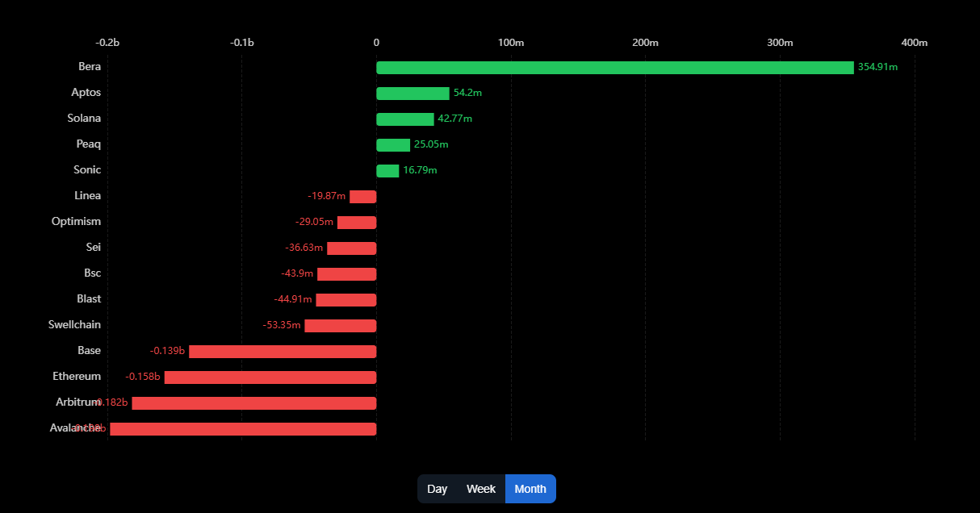The width and height of the screenshot is (980, 513).
Task: Click the Optimism chain label
Action: 77,222
